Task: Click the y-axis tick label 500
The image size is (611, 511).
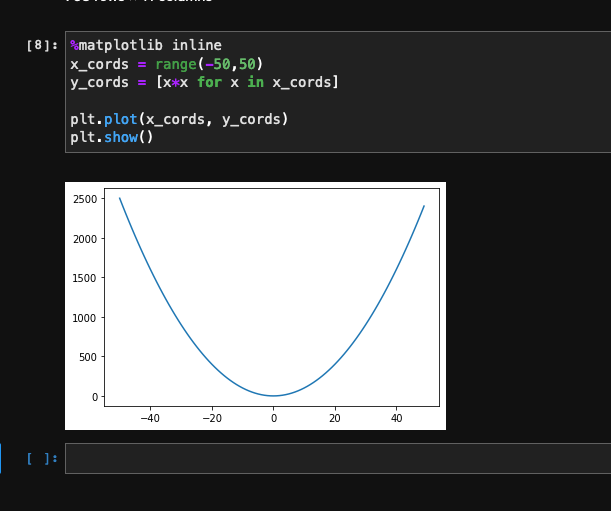Action: point(88,357)
